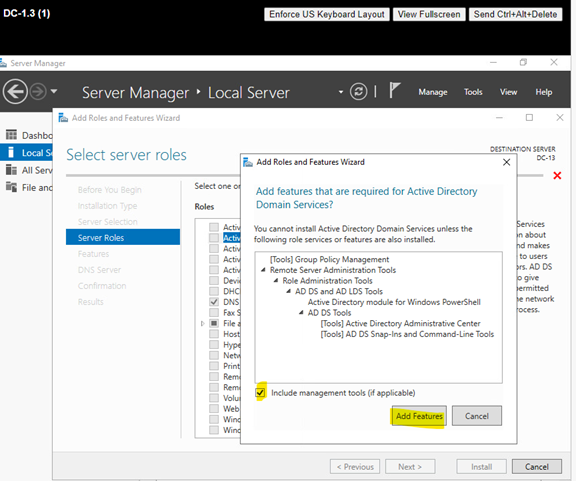The height and width of the screenshot is (481, 576).
Task: Select File and Storage Services in sidebar
Action: click(x=26, y=187)
